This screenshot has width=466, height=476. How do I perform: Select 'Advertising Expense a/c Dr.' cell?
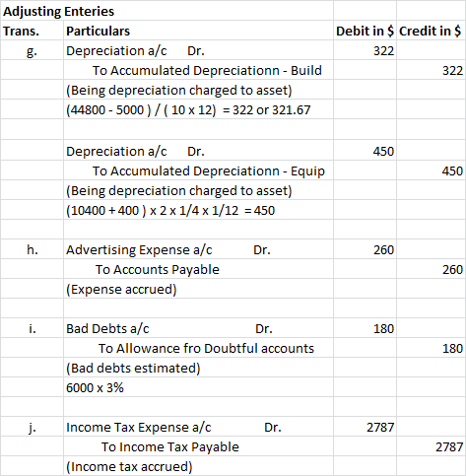pos(198,249)
